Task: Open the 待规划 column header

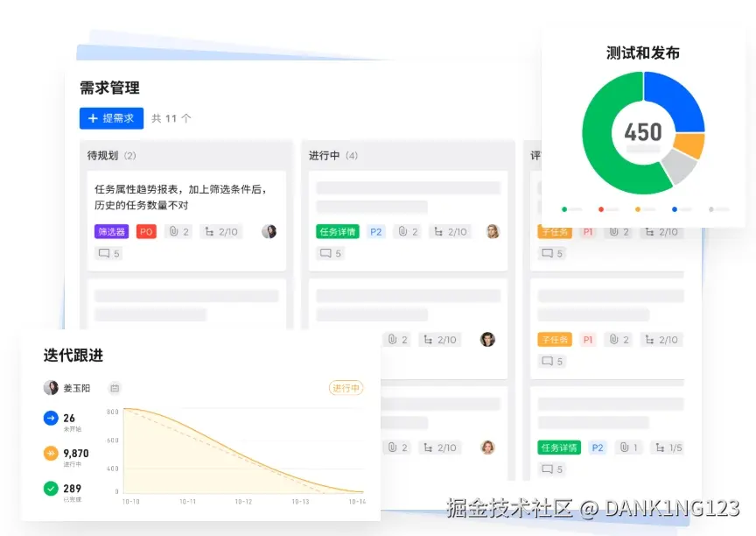Action: point(111,155)
